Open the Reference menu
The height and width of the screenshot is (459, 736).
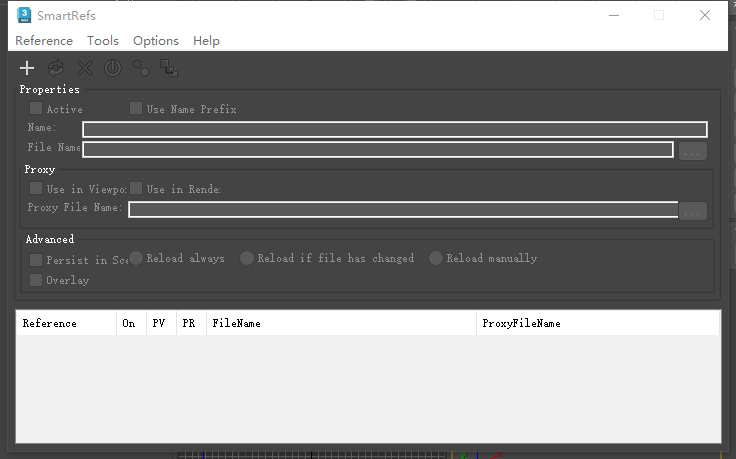point(44,41)
